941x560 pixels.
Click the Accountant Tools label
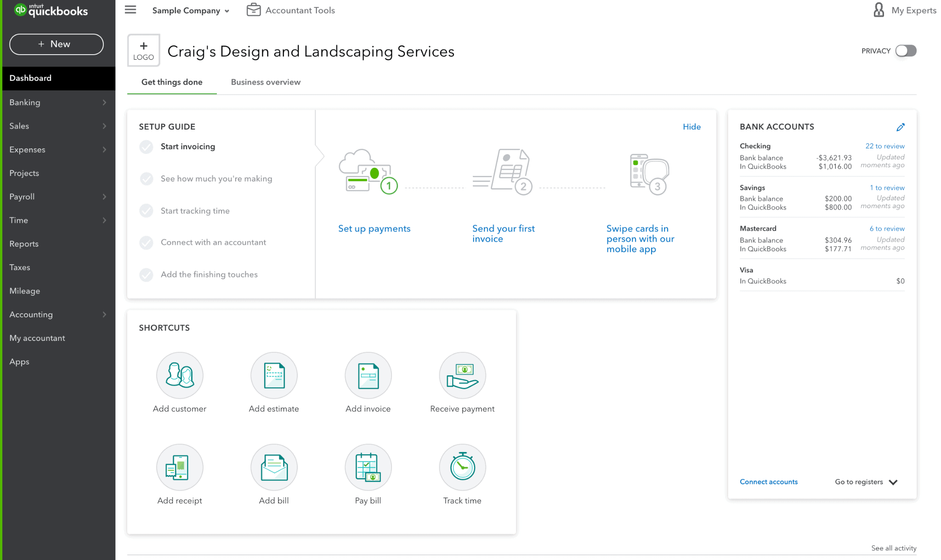click(300, 10)
